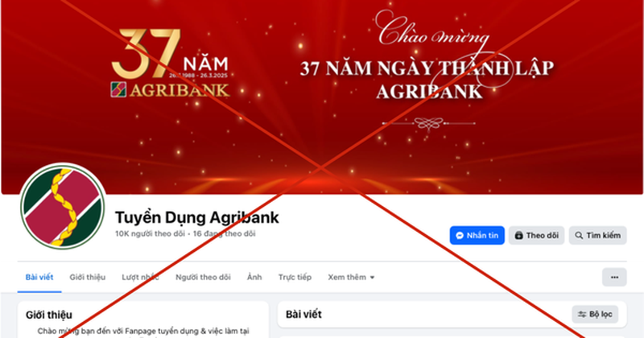
Task: Open the 16 đang theo dõi link
Action: (x=225, y=233)
